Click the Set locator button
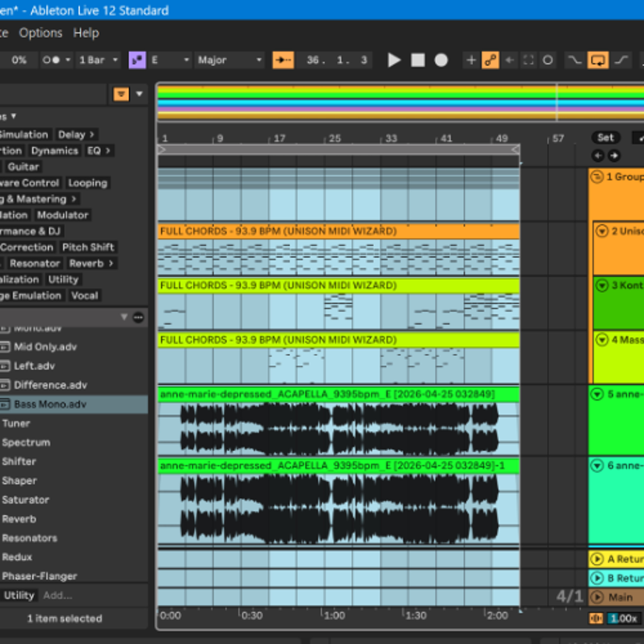The image size is (644, 644). click(606, 137)
